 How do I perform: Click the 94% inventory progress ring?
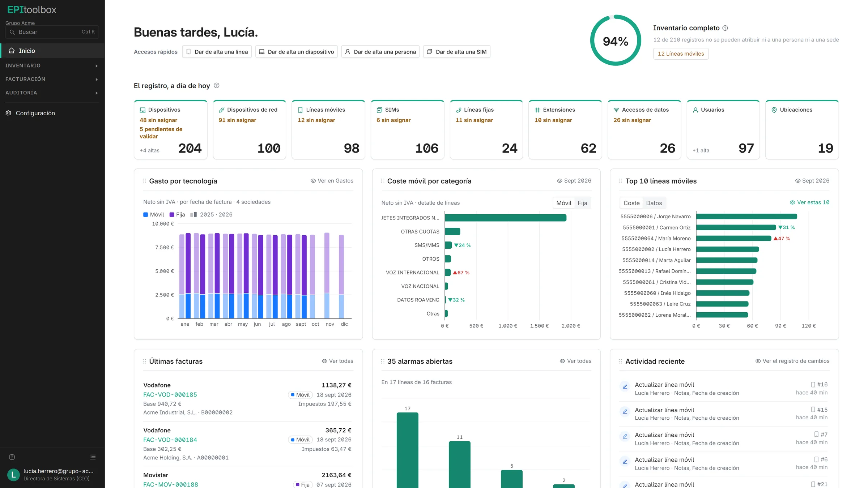coord(616,40)
